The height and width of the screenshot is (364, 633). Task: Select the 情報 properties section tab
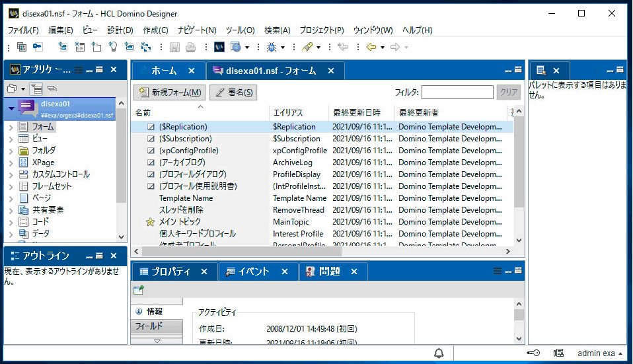[x=156, y=312]
